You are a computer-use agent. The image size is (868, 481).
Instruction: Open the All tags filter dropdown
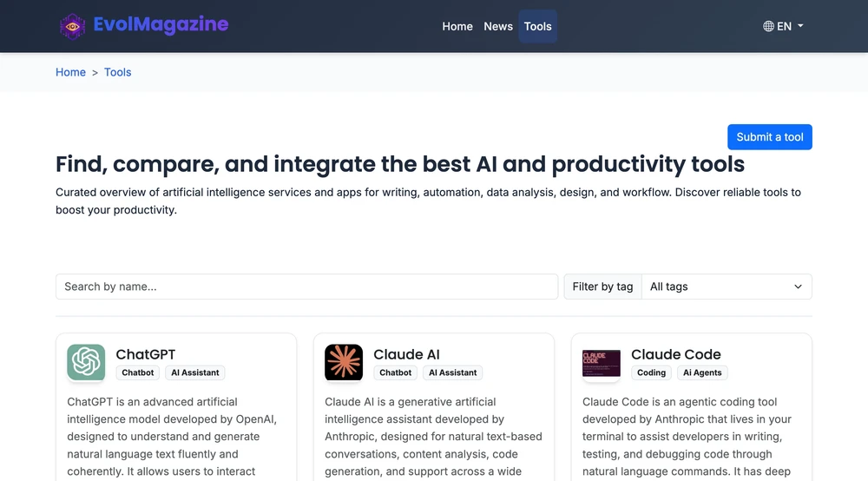[727, 287]
